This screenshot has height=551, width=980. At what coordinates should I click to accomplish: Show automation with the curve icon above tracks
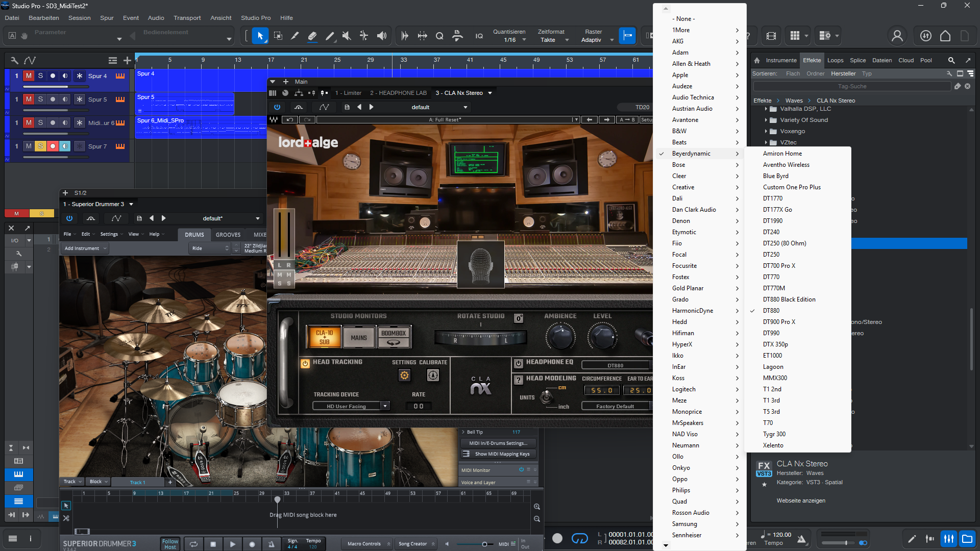pyautogui.click(x=30, y=60)
